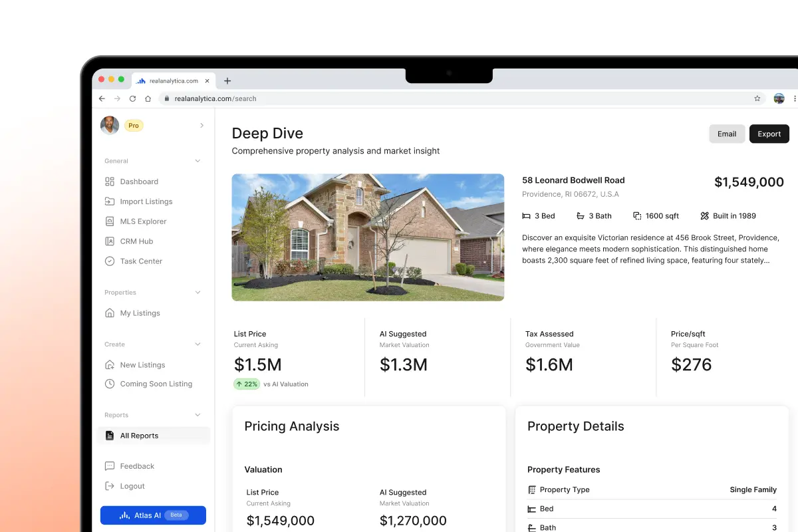
Task: Click the Logout icon
Action: (110, 485)
